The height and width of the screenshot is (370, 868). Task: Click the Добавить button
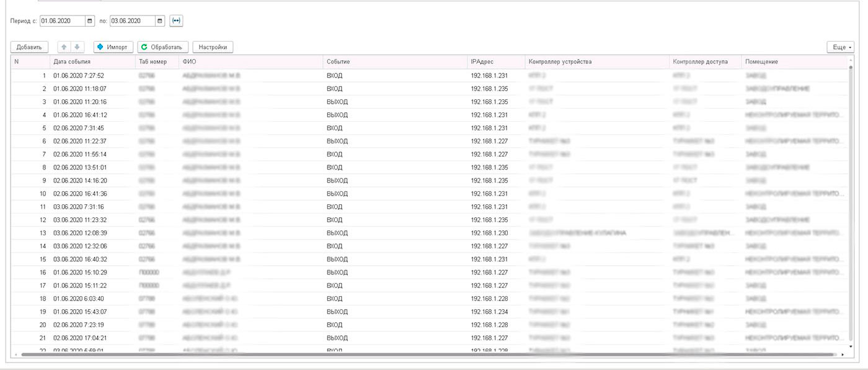click(x=29, y=47)
